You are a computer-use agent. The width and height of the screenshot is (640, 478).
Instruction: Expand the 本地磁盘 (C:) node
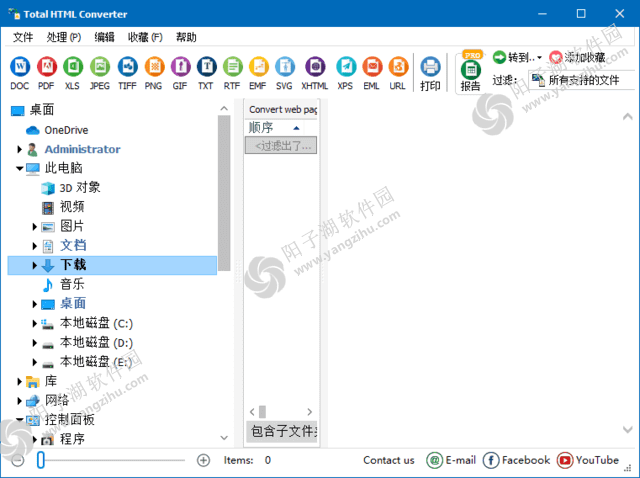point(35,324)
